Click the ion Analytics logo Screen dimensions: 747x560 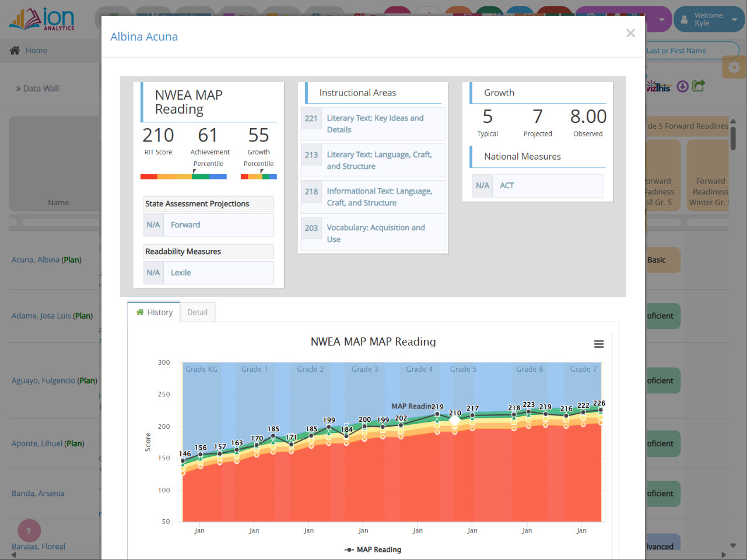[x=41, y=19]
